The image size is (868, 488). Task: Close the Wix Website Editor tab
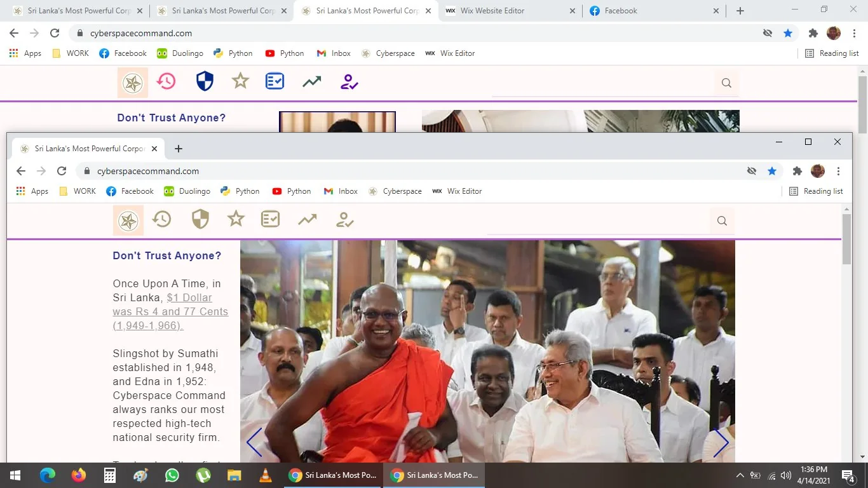tap(572, 11)
